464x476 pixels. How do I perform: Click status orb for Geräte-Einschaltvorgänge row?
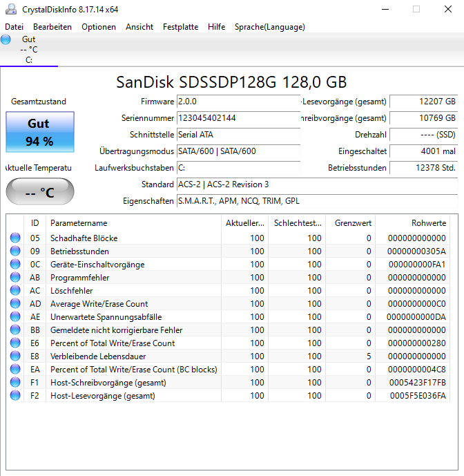[x=15, y=264]
